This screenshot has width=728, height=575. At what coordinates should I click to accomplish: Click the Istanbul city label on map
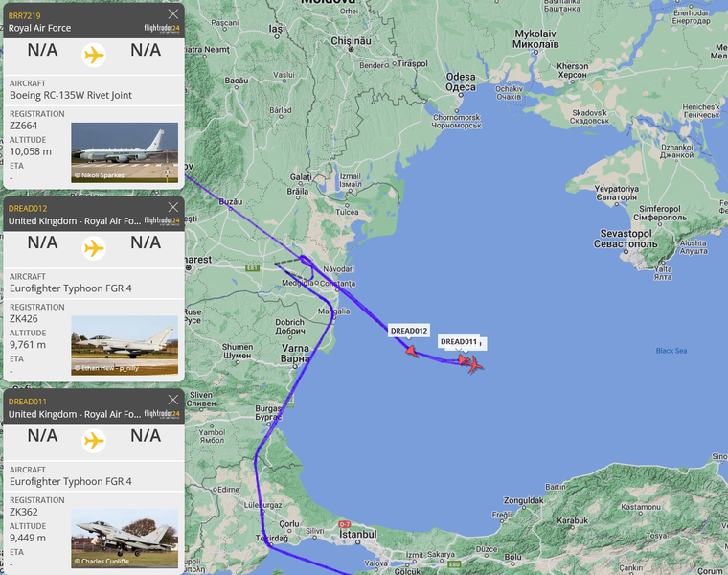tap(357, 535)
